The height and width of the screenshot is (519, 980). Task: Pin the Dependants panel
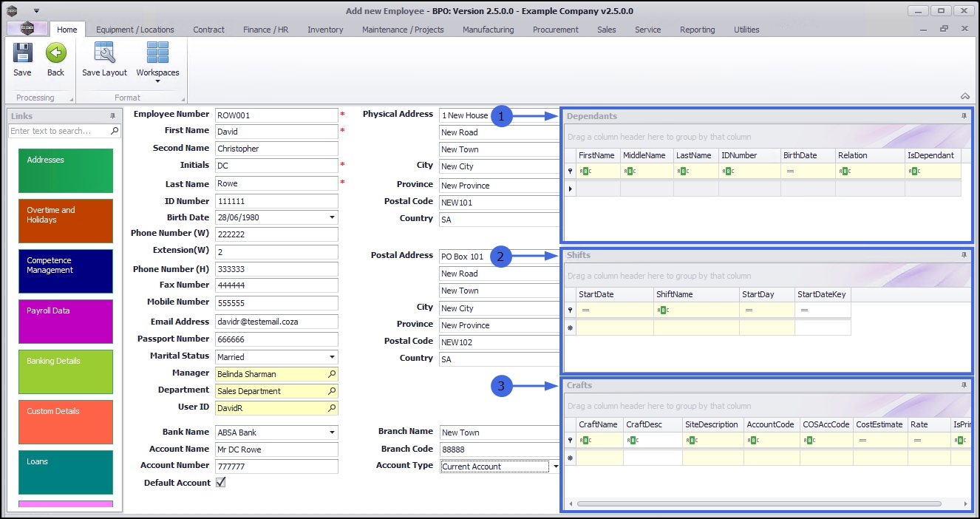[x=964, y=116]
